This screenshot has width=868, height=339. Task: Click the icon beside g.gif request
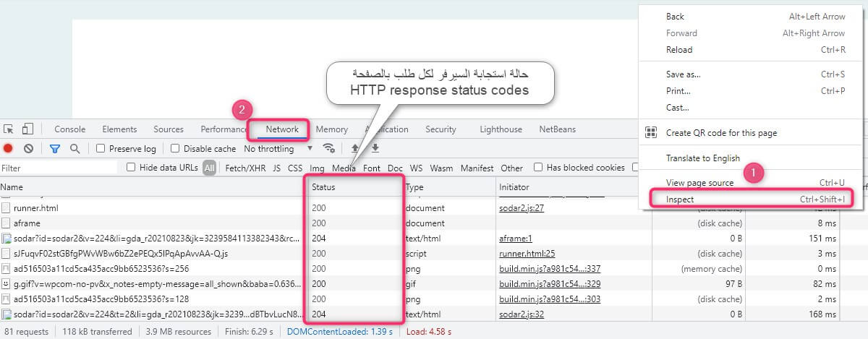7,284
